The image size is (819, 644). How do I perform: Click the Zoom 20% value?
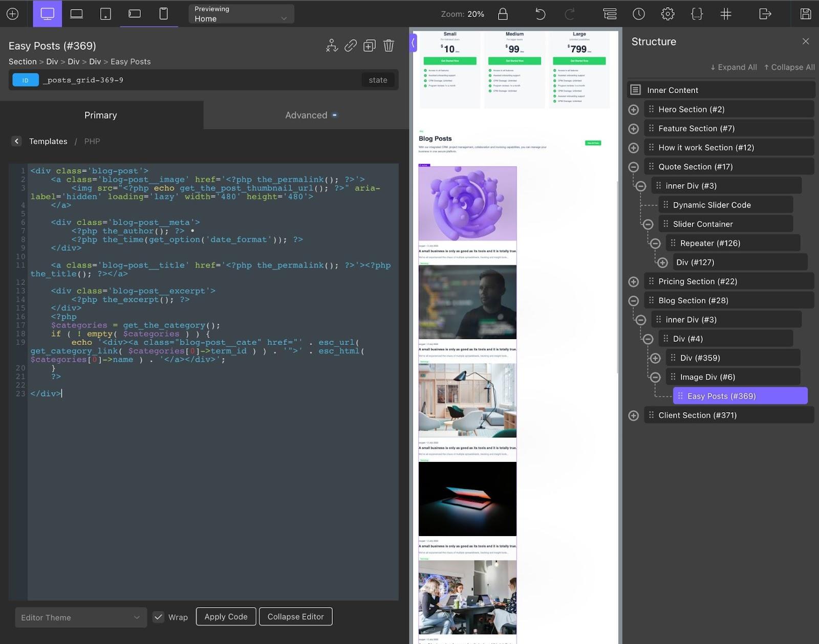click(x=476, y=14)
